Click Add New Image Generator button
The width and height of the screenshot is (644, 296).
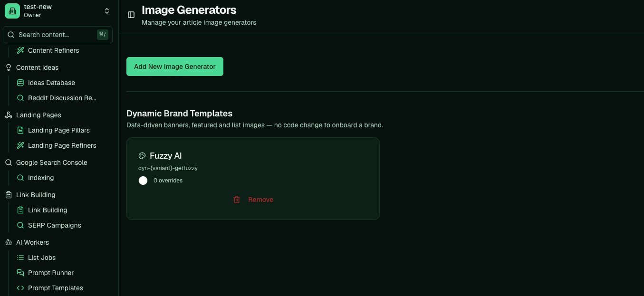coord(175,67)
